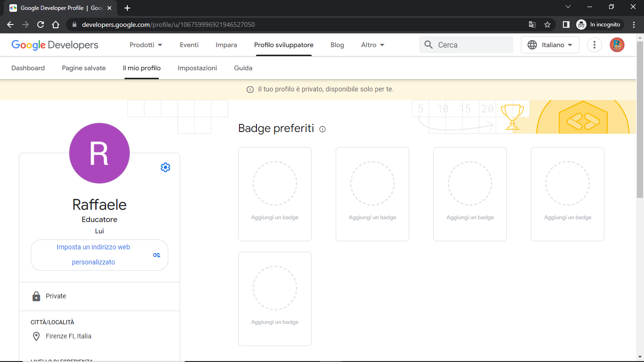This screenshot has height=362, width=644.
Task: Click the user account avatar in header
Action: [617, 45]
